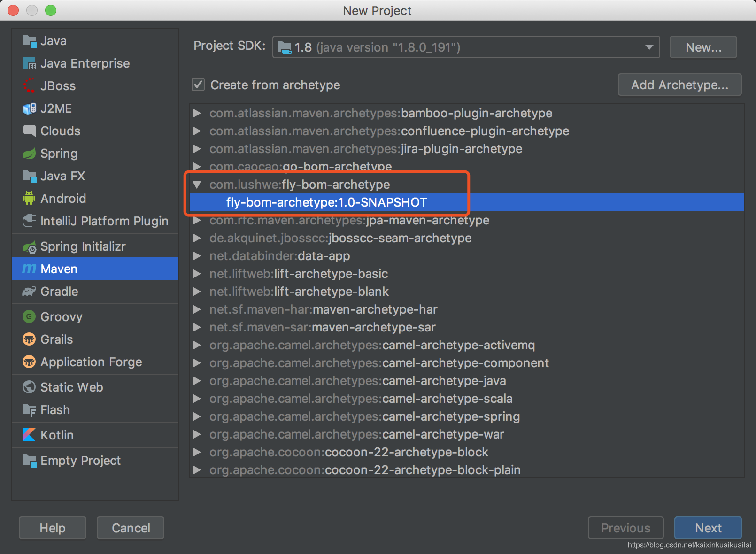The image size is (756, 554).
Task: Select Gradle project type
Action: pos(95,292)
